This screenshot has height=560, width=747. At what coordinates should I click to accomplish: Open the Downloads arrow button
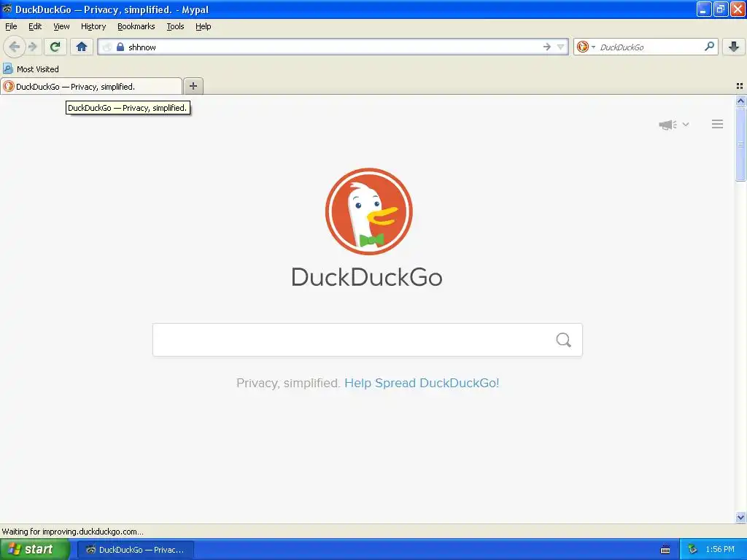pyautogui.click(x=734, y=47)
